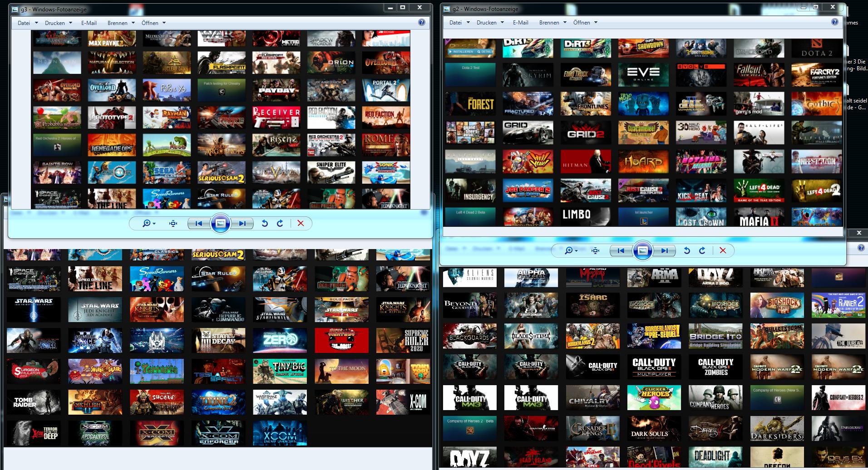Click the Sniper Elite game tile
Screen dimensions: 868x470
tap(331, 172)
